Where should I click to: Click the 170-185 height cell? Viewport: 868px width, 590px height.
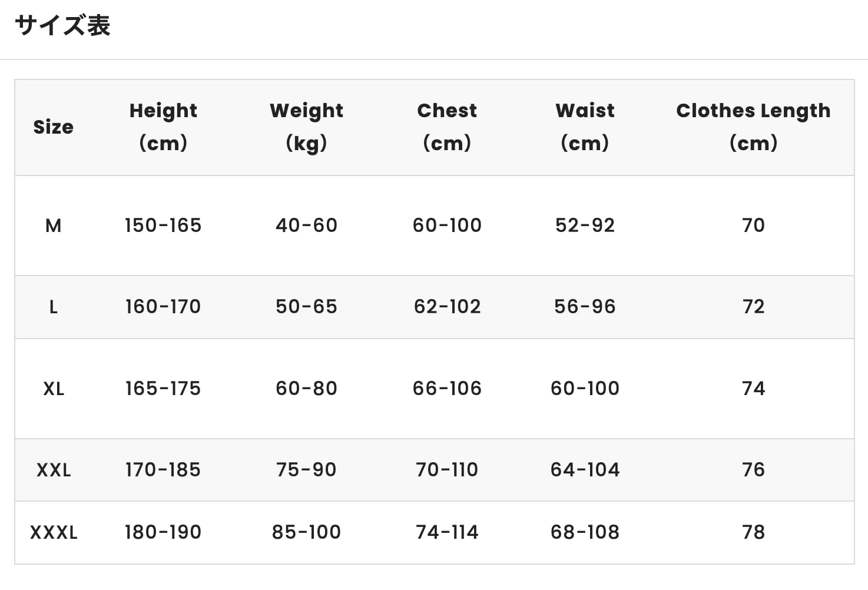[163, 470]
